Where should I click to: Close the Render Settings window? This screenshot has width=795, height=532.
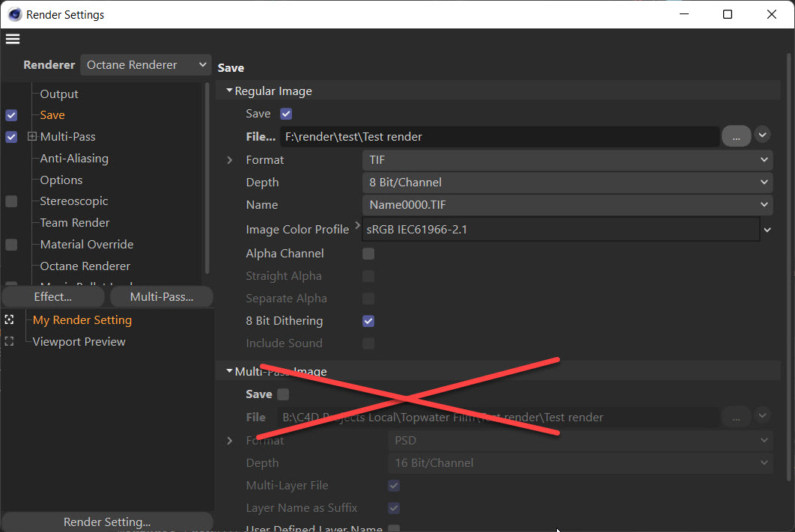pyautogui.click(x=772, y=14)
